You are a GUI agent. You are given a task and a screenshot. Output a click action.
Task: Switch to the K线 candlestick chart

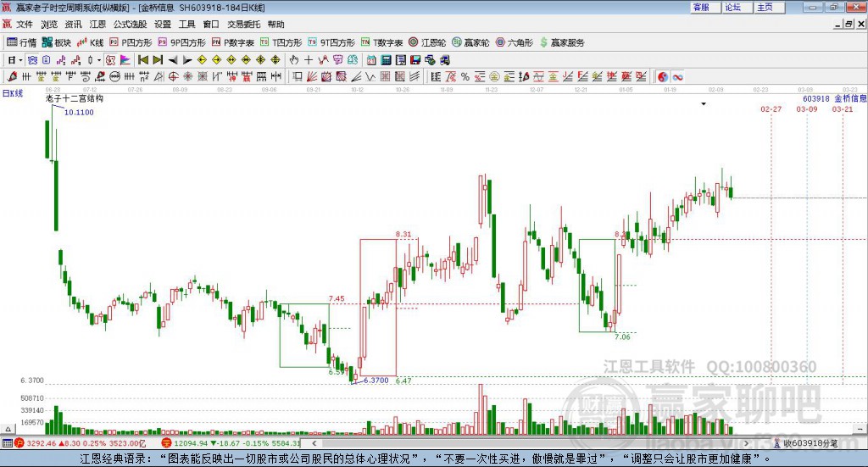(90, 42)
